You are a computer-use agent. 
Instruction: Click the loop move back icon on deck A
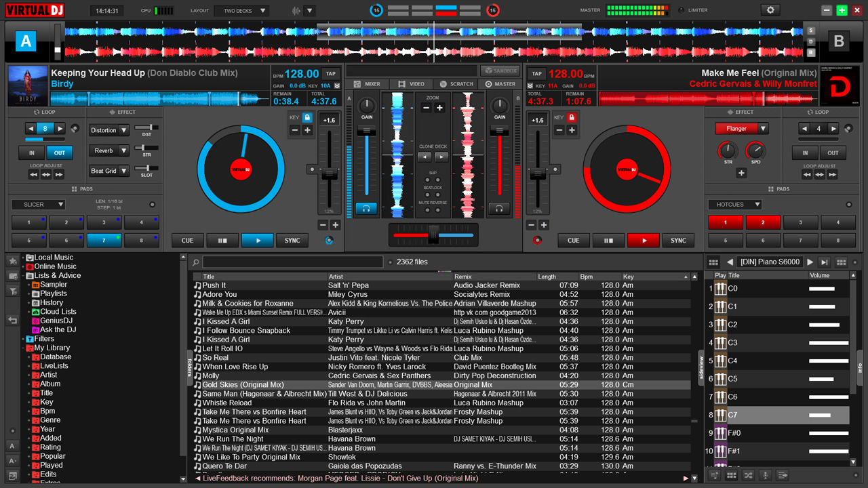point(33,174)
